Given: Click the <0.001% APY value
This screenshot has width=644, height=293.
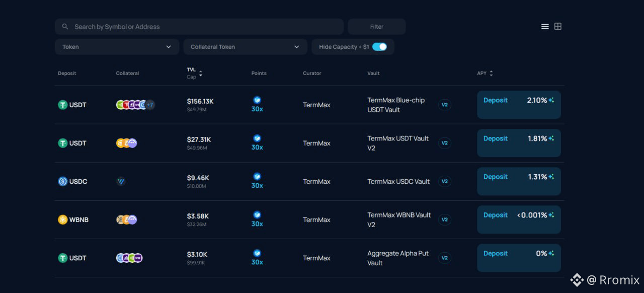Looking at the screenshot, I should [532, 215].
